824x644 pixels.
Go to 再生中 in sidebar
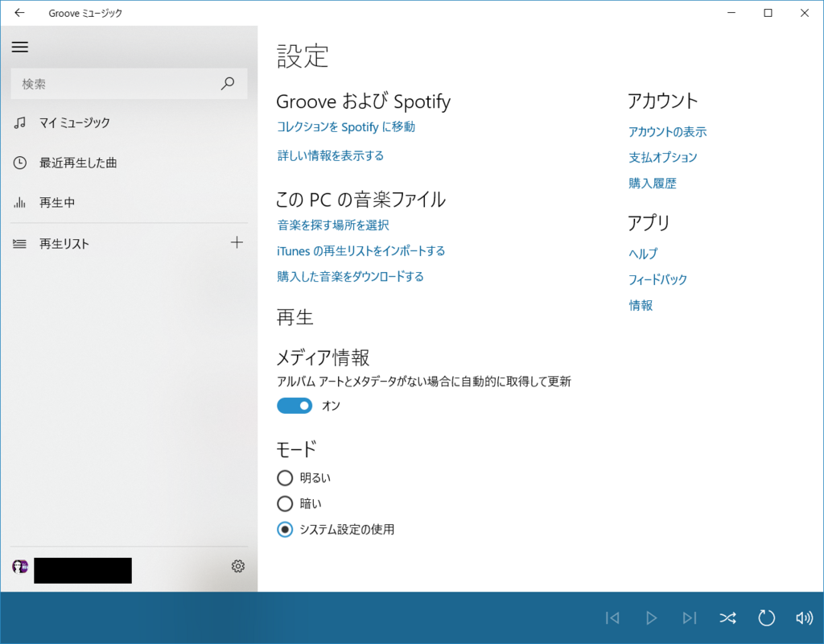coord(129,202)
